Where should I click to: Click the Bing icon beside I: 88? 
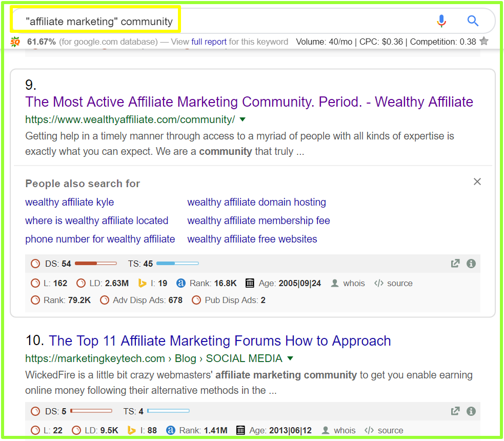(x=131, y=430)
